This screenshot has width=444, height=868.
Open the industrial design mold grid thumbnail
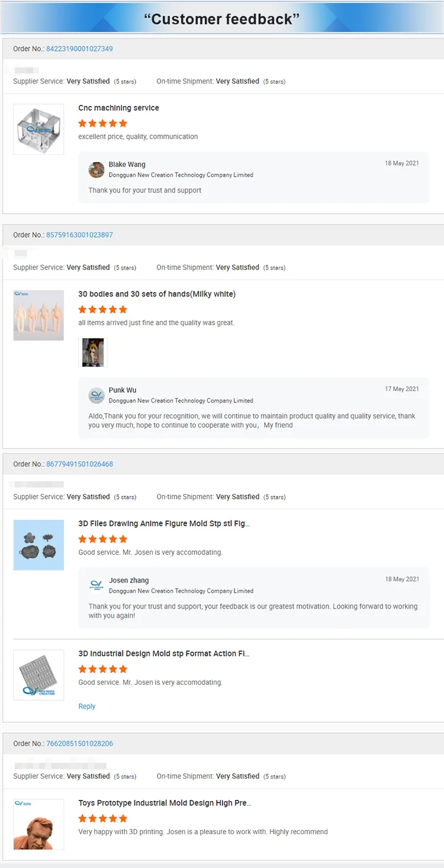[x=38, y=675]
